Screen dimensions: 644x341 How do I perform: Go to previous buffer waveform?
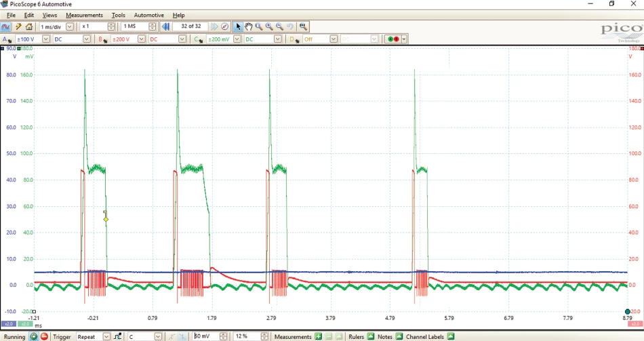pos(165,26)
